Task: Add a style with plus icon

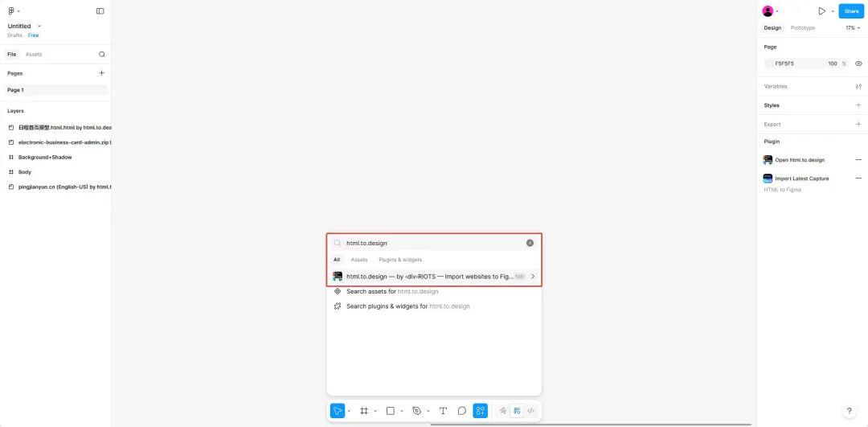Action: pyautogui.click(x=858, y=105)
